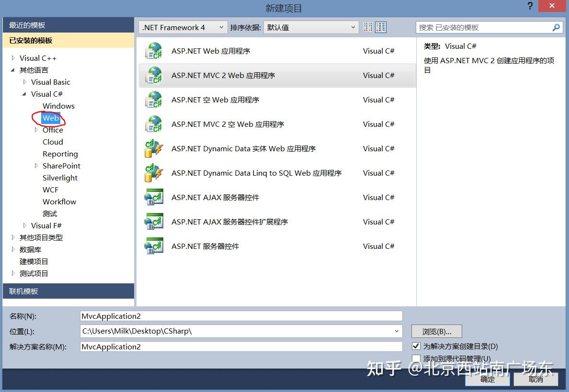Collapse the 其他语言 tree node

[x=13, y=70]
